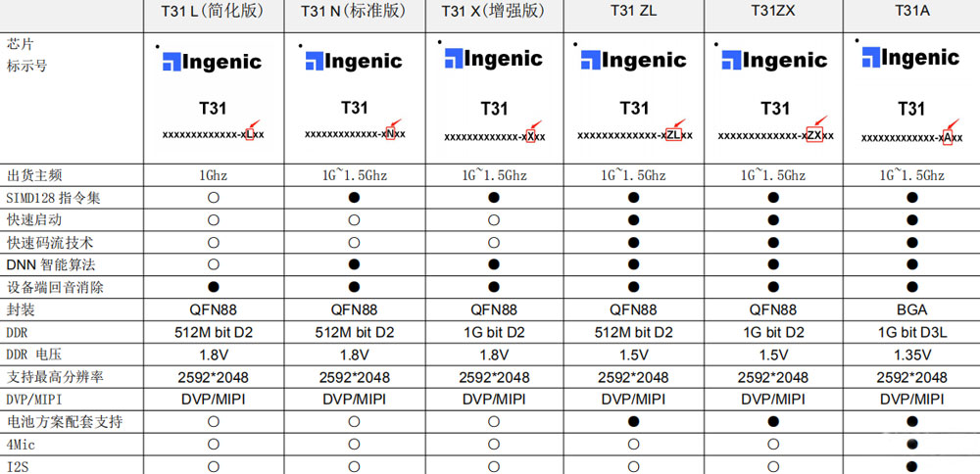
Task: Click the Ingenic logo under T31 N
Action: pos(354,61)
